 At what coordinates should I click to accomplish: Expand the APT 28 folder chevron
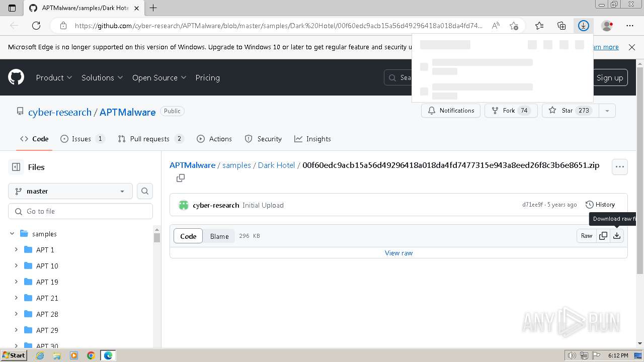click(x=16, y=314)
